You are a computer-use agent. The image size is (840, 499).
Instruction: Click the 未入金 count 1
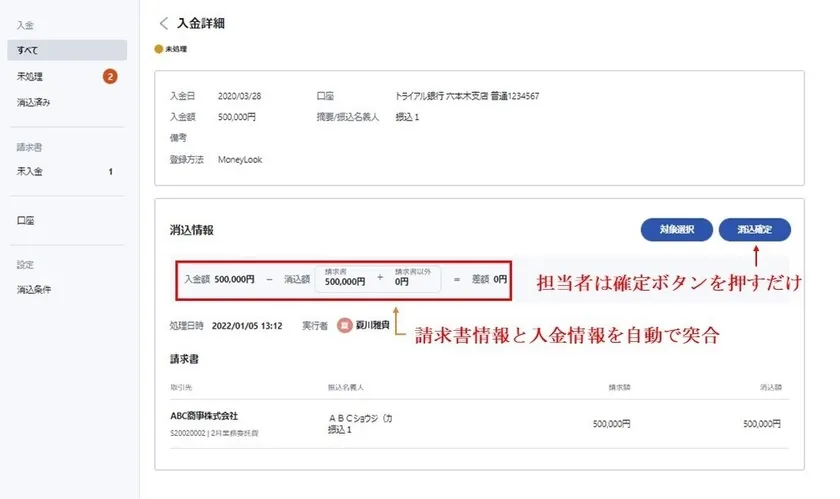click(111, 172)
